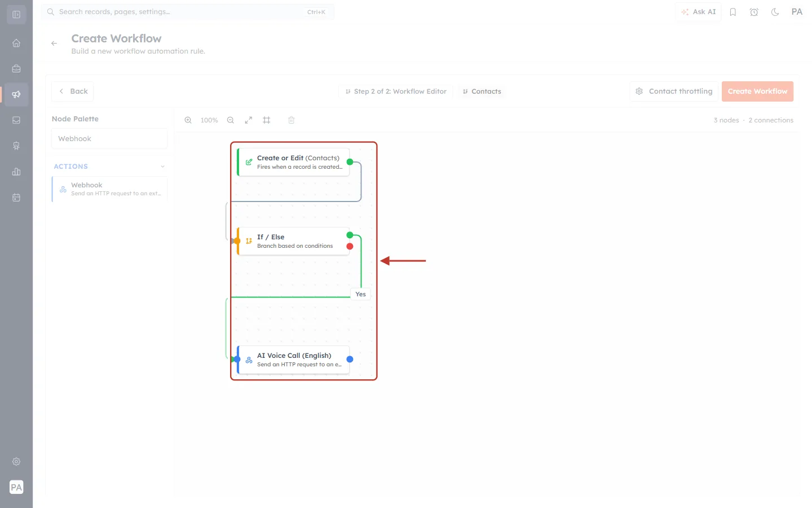Click the "3 nodes" counter text

point(726,120)
